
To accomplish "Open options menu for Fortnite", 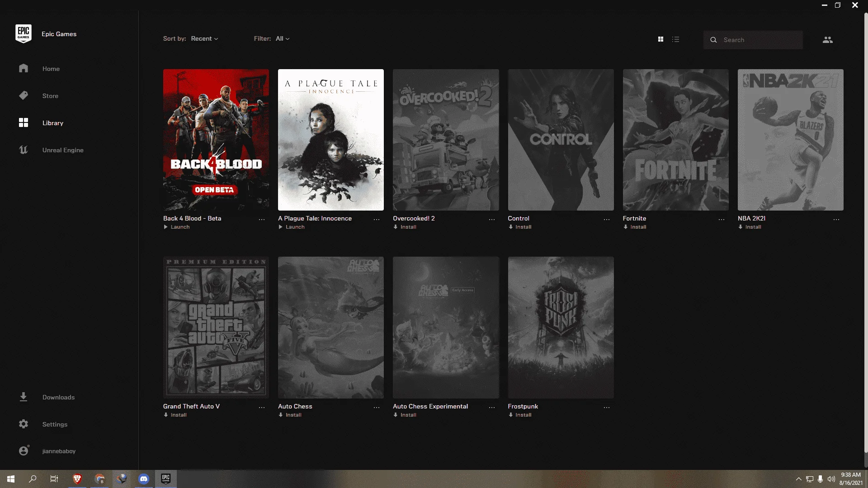I will coord(722,219).
